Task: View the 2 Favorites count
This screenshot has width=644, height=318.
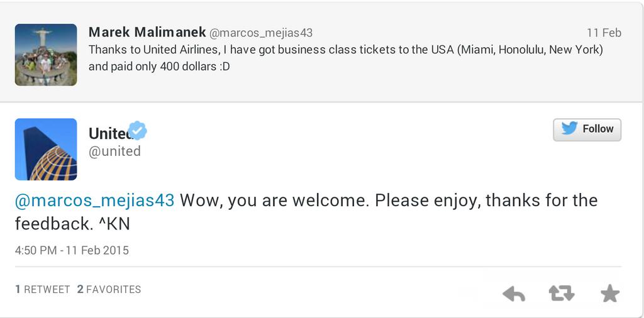Action: click(x=109, y=290)
